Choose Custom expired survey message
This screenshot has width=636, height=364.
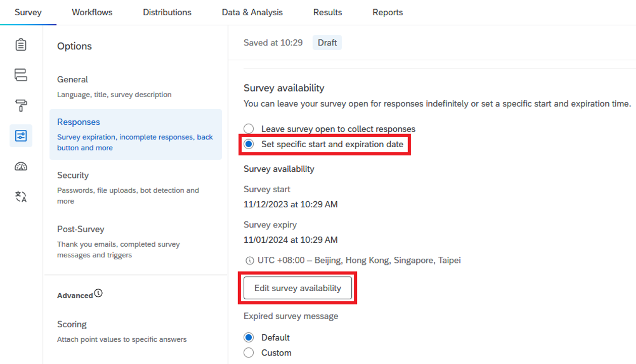click(249, 353)
